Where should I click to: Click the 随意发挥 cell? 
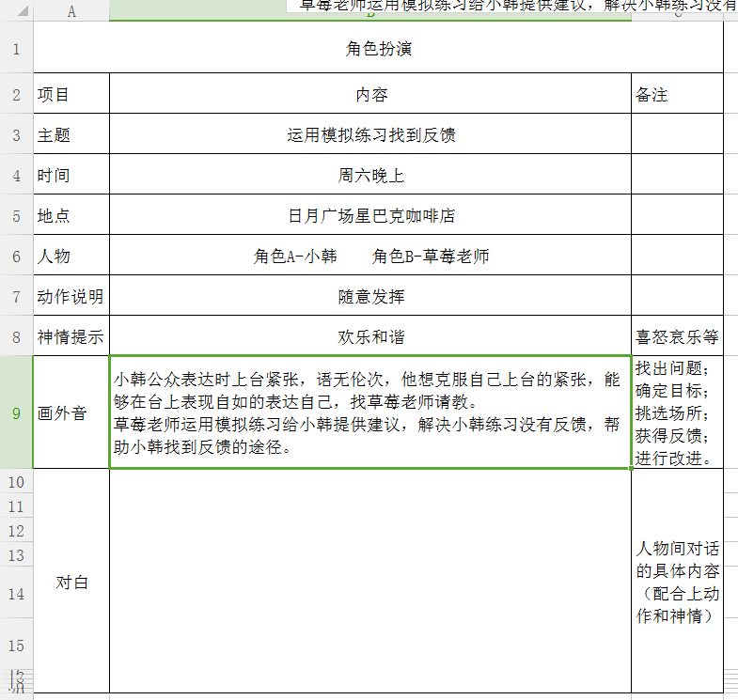pyautogui.click(x=370, y=297)
